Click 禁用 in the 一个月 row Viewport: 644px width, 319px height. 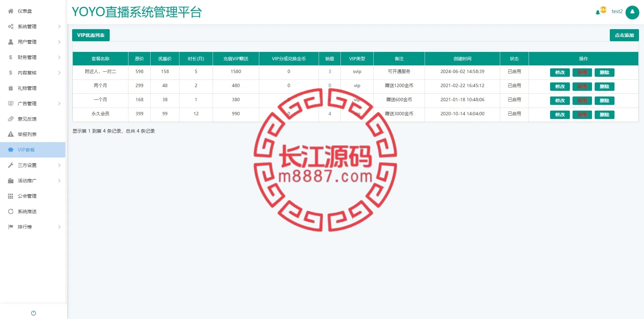coord(582,101)
